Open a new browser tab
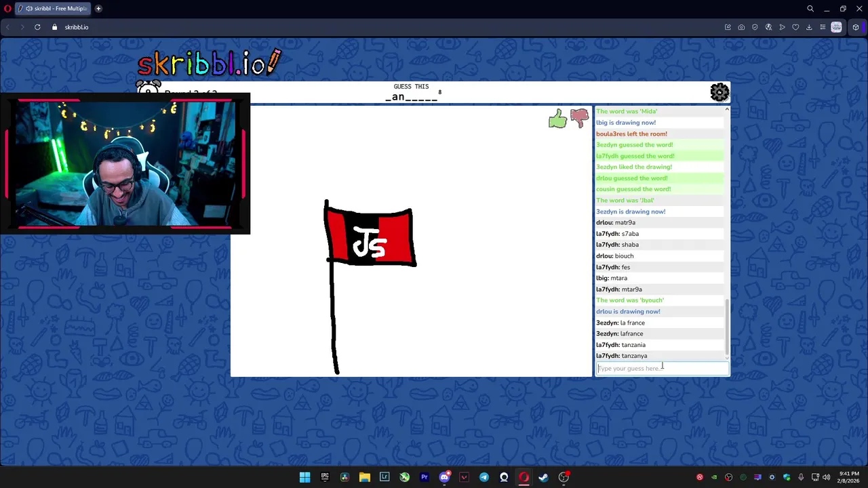Viewport: 868px width, 488px height. 98,9
